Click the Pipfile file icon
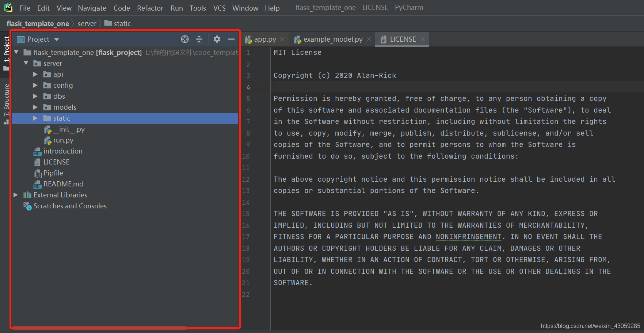644x333 pixels. (38, 173)
